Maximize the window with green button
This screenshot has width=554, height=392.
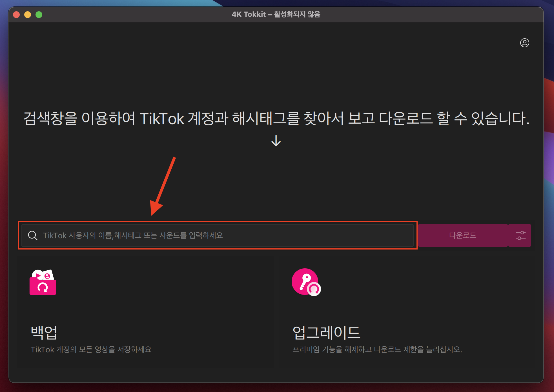tap(39, 15)
